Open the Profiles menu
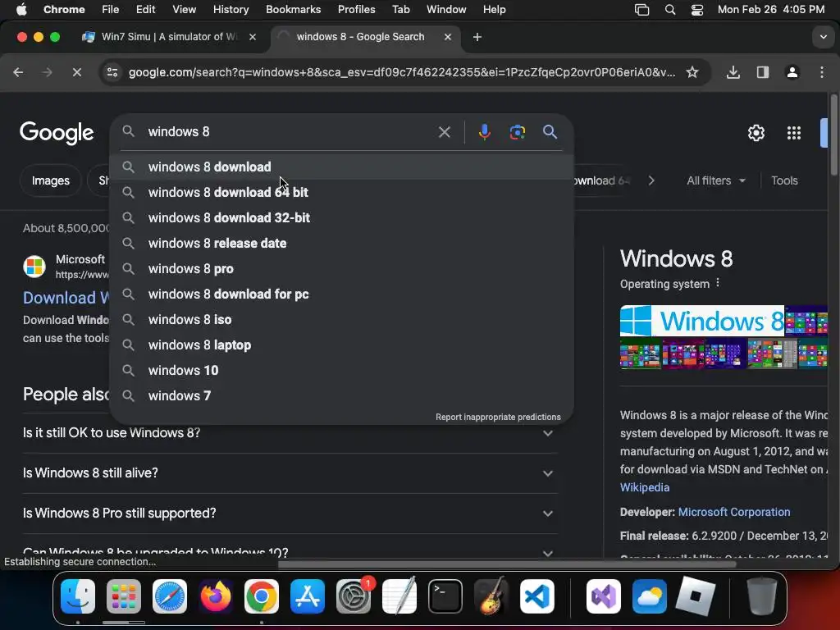 (356, 10)
